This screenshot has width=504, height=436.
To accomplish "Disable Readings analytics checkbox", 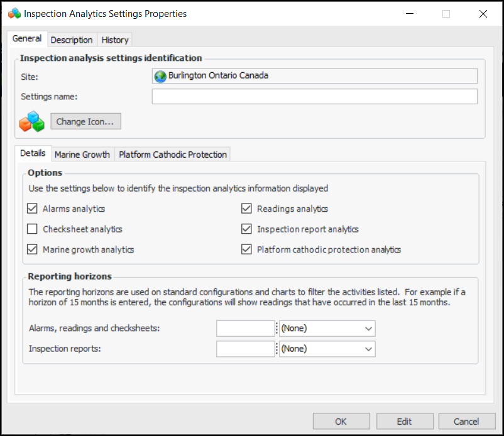I will [247, 209].
